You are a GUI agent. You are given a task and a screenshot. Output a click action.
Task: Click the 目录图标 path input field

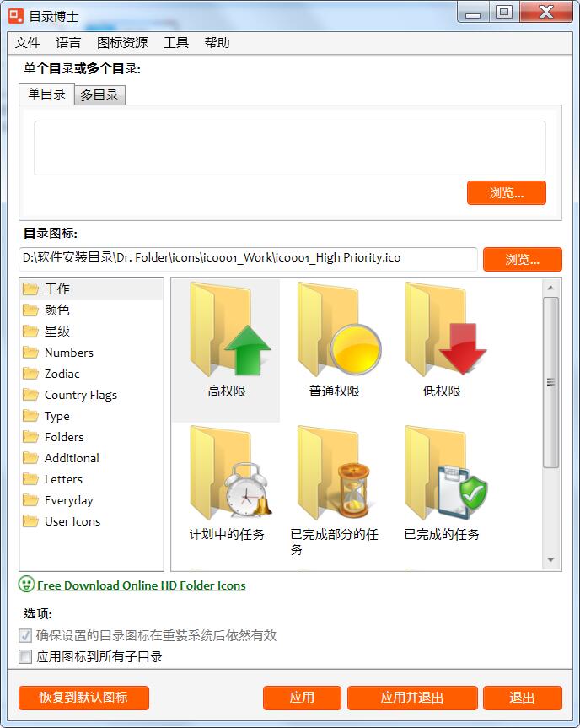(248, 259)
